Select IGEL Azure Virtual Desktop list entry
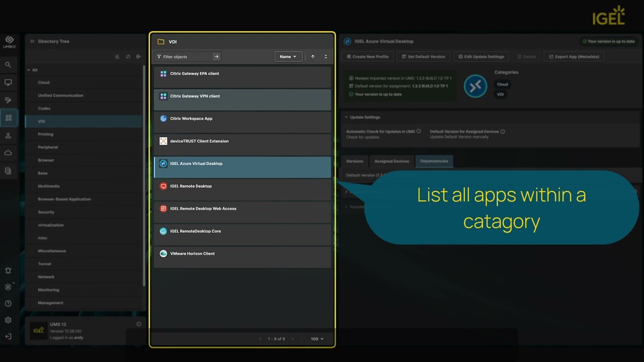Screen dimensions: 644x362 243,167
